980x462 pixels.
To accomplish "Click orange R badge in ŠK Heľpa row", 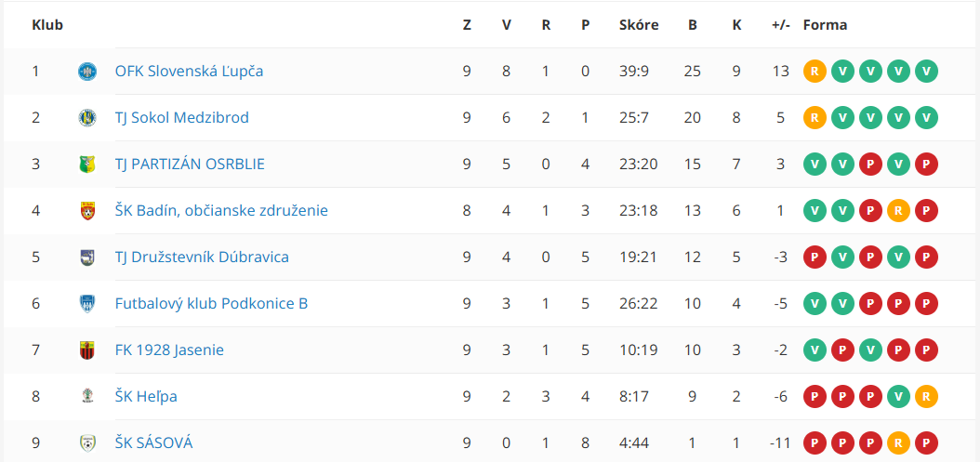I will (926, 396).
